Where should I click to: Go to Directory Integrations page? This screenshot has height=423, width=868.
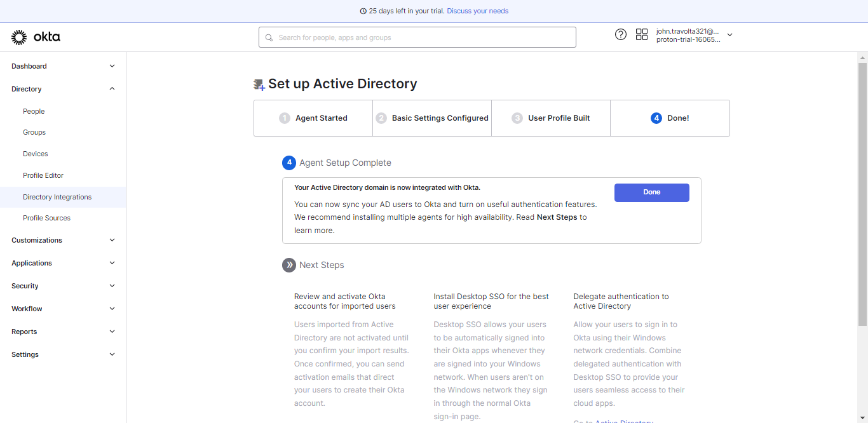coord(57,197)
